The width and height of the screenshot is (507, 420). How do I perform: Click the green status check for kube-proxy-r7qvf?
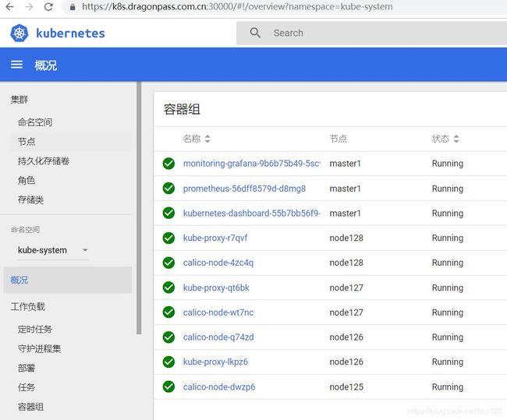(x=168, y=238)
